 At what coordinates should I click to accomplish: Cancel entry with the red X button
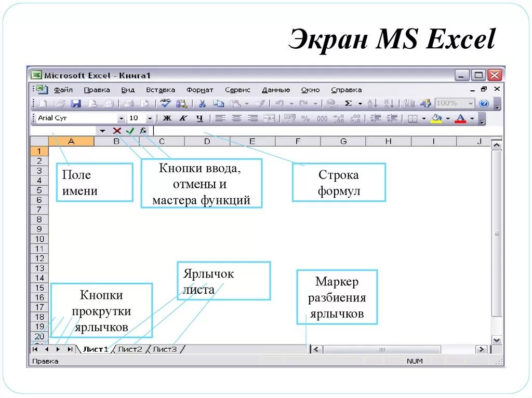pyautogui.click(x=117, y=131)
